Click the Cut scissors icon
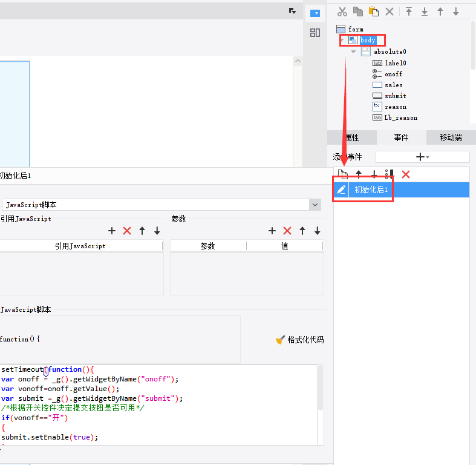This screenshot has width=476, height=465. pyautogui.click(x=342, y=12)
